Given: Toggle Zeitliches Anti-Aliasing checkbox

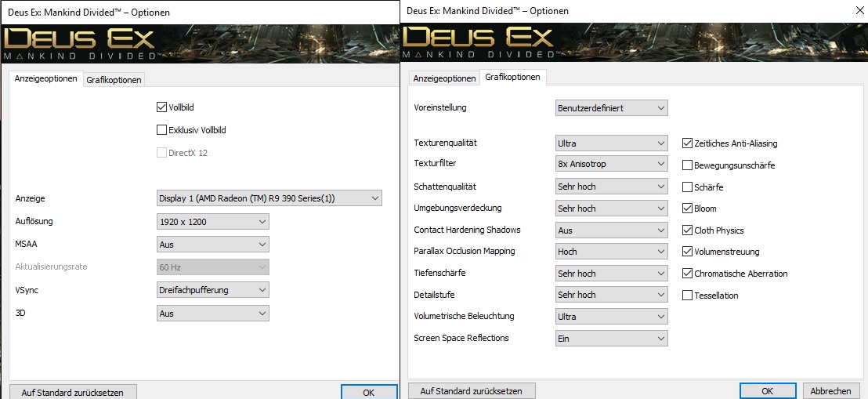Looking at the screenshot, I should pyautogui.click(x=688, y=143).
